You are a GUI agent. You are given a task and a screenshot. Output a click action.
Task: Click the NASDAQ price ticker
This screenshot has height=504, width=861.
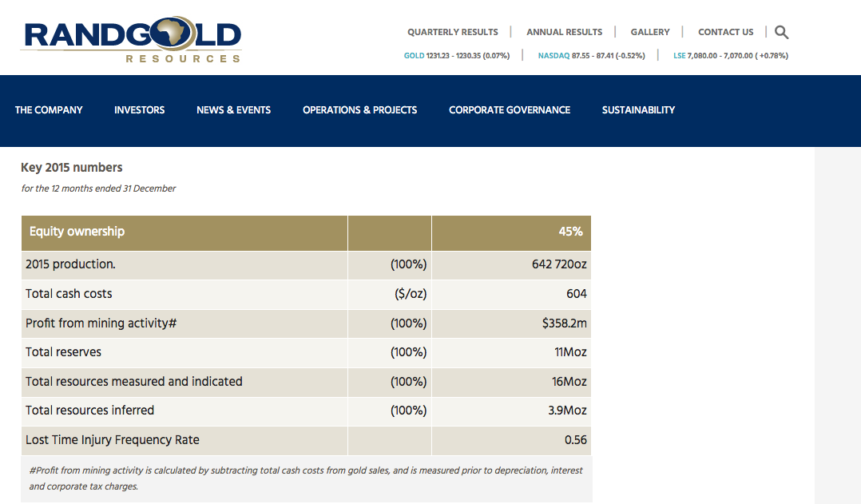coord(591,55)
